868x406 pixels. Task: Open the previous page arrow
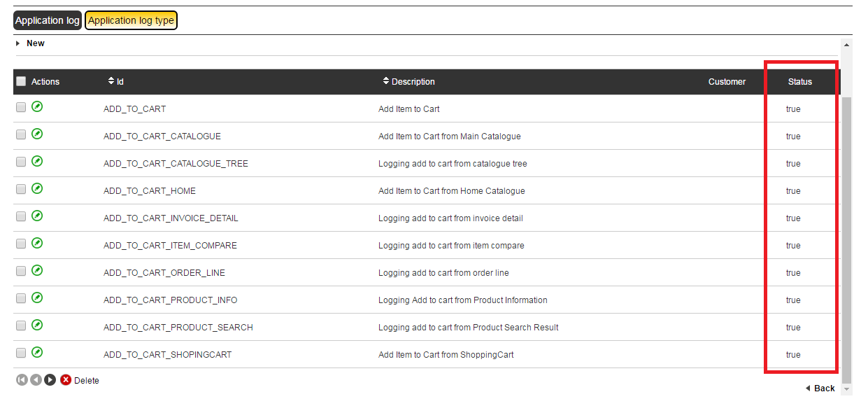click(x=34, y=379)
